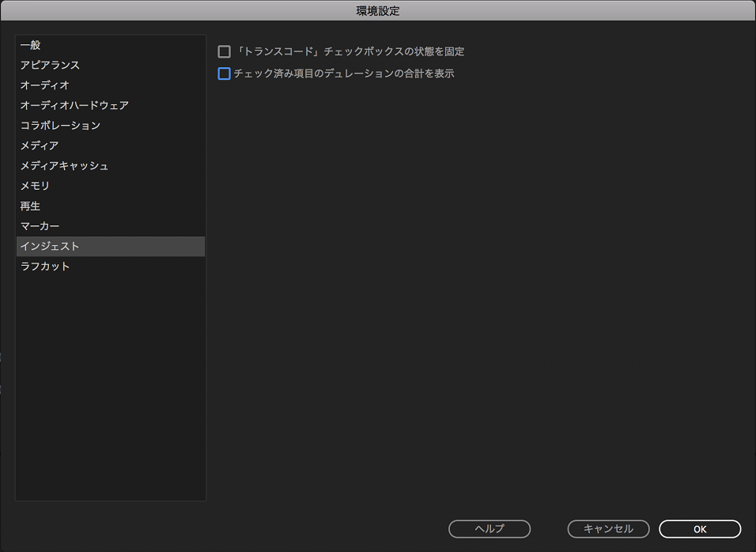Image resolution: width=756 pixels, height=552 pixels.
Task: Toggle チェック済み項目のデュレーションの合計を表示 checkbox
Action: point(225,74)
